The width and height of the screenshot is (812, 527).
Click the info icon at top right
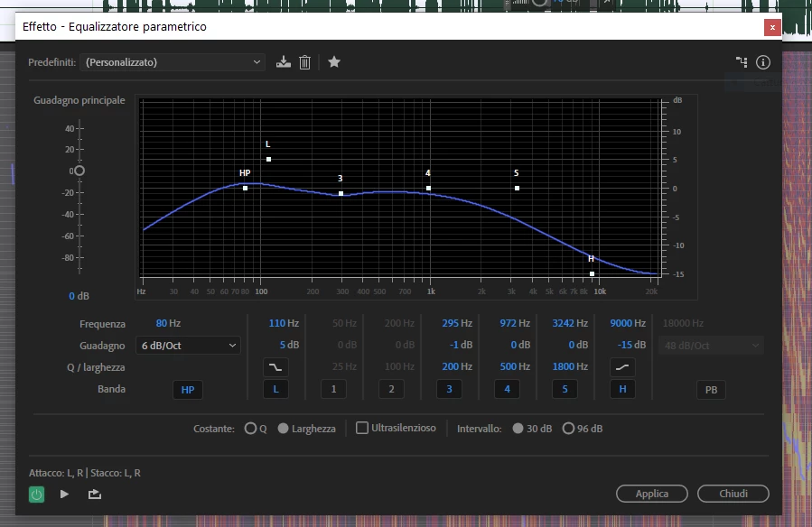[x=763, y=62]
